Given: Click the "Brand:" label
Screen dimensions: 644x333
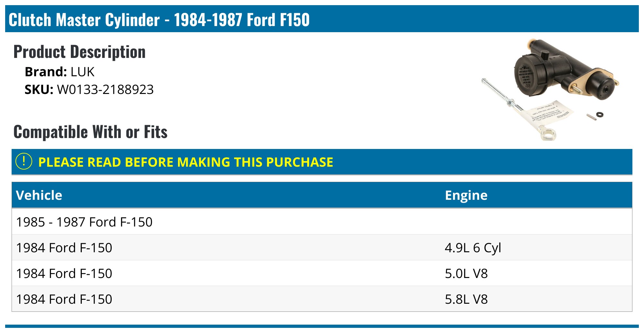Looking at the screenshot, I should coord(46,72).
